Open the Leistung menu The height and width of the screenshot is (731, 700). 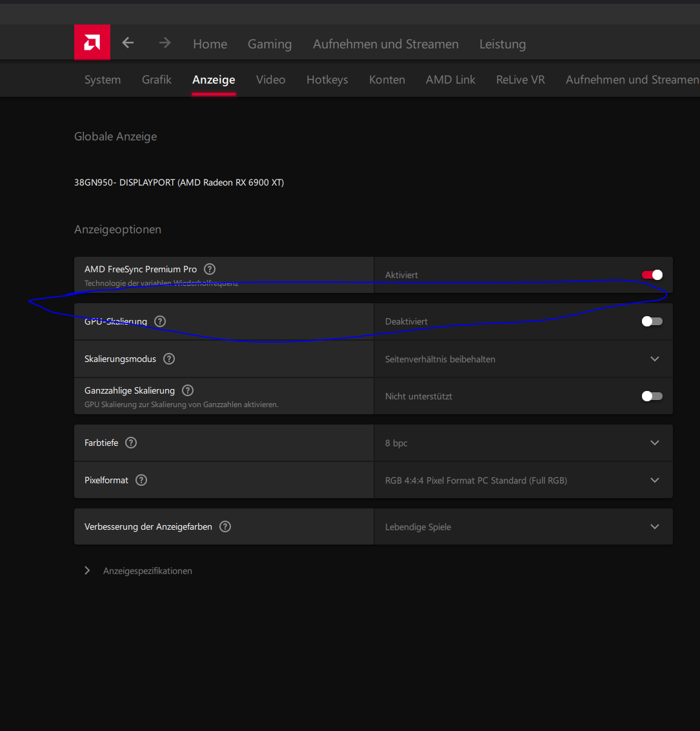pos(503,44)
